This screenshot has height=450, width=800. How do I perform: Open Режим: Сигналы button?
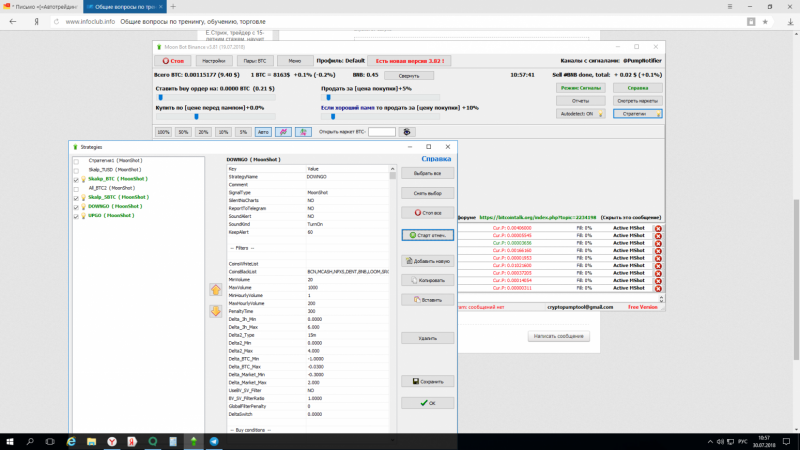point(581,88)
